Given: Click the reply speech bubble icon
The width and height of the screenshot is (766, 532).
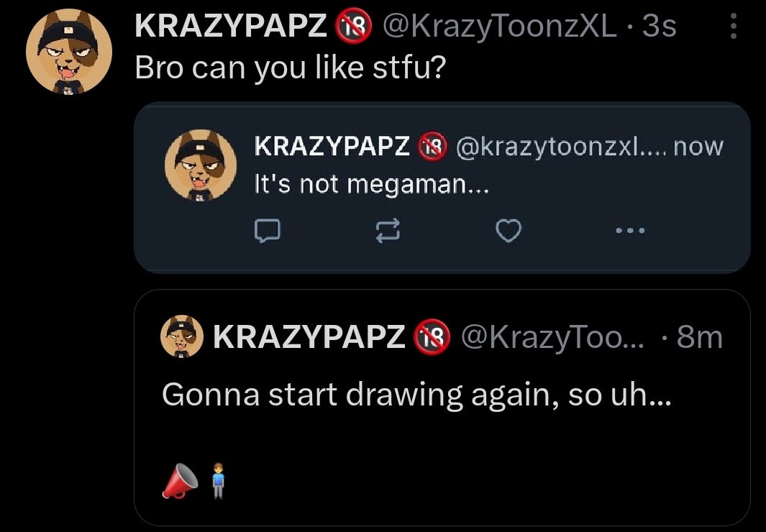Looking at the screenshot, I should (267, 231).
